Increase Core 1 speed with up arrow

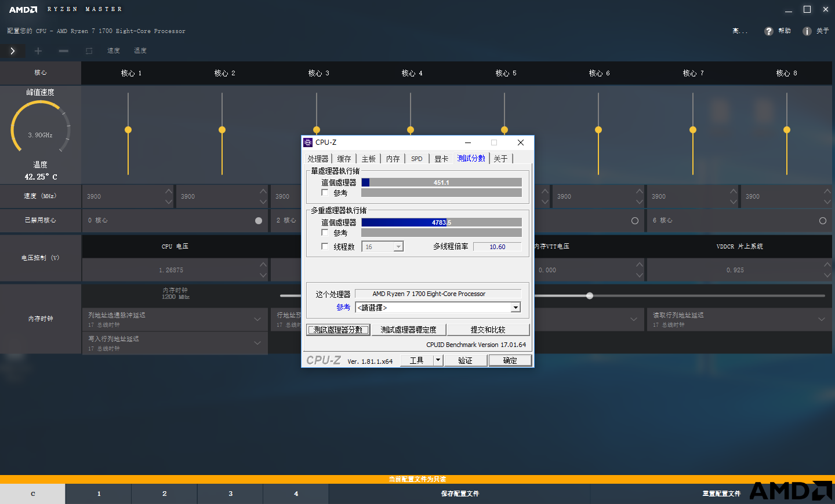point(169,191)
